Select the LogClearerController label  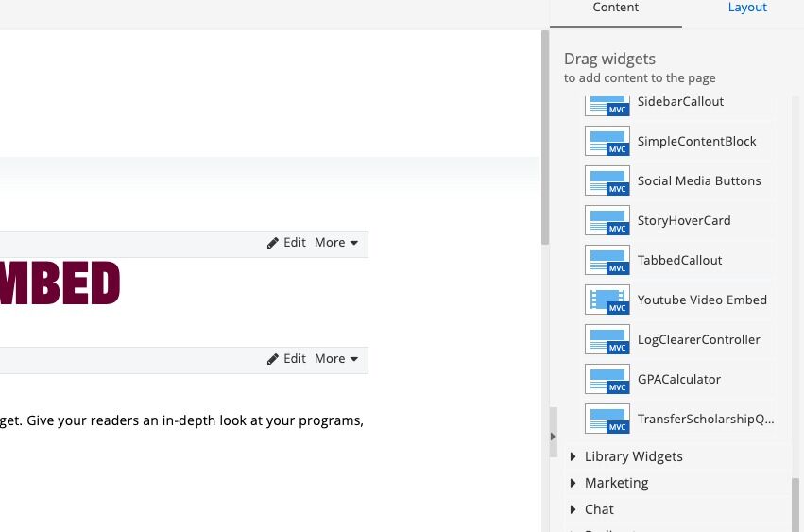(x=699, y=339)
